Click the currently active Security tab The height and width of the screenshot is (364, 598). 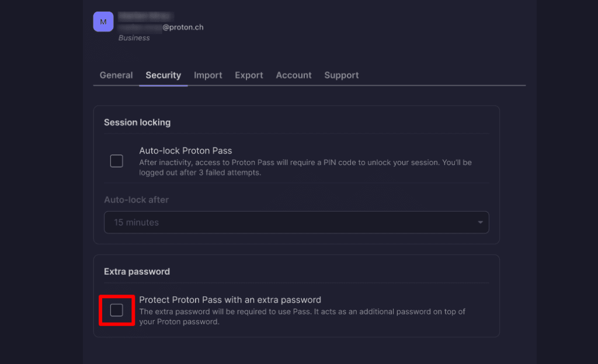point(163,75)
